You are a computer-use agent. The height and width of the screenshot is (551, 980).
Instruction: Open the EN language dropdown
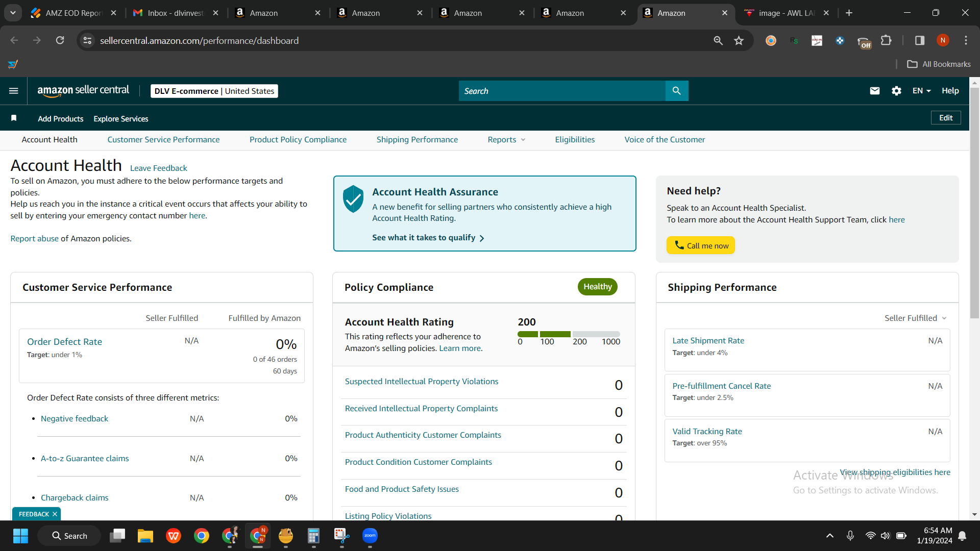[922, 91]
